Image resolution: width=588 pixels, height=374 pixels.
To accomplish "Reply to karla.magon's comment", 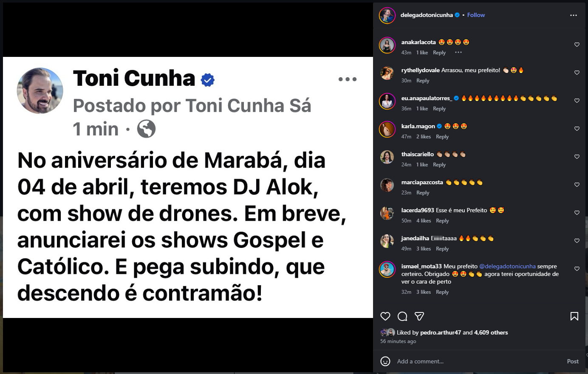I will (442, 137).
